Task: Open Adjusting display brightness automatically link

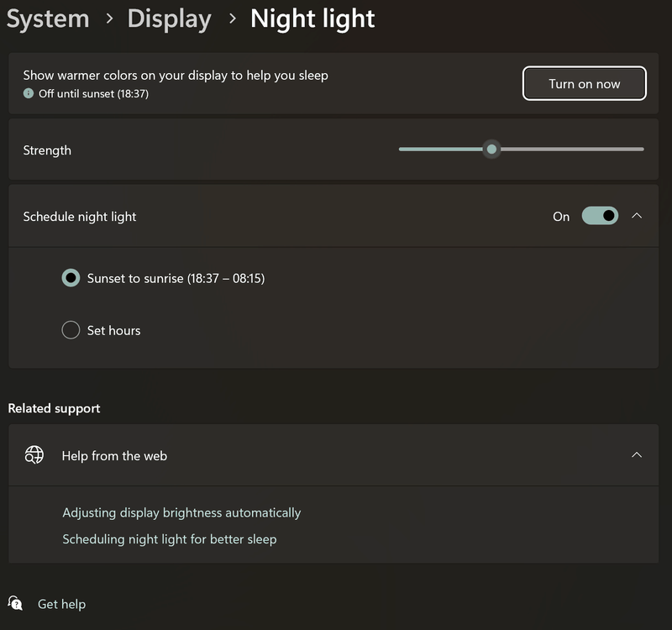Action: (181, 512)
